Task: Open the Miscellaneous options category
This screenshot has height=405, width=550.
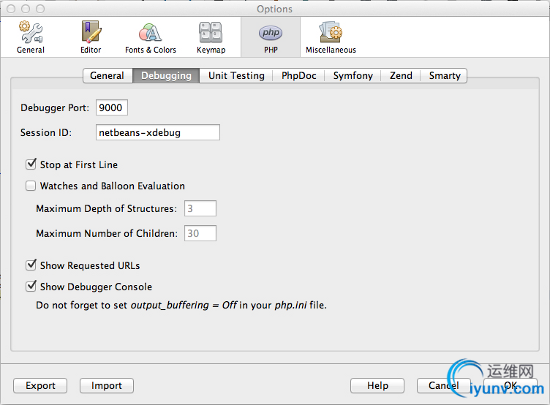Action: coord(330,37)
